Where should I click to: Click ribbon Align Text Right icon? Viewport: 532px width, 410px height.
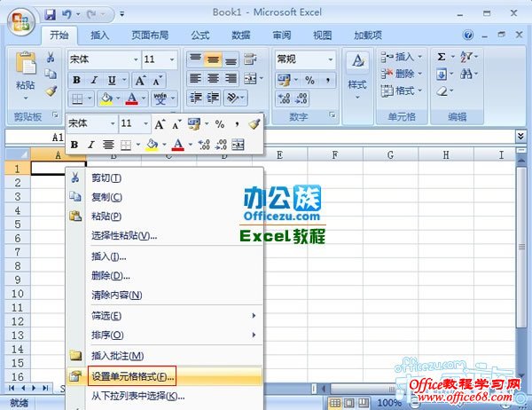pos(231,79)
